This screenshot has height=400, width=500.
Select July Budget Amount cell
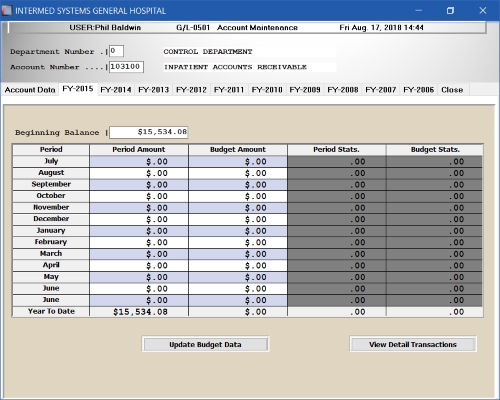click(x=238, y=162)
